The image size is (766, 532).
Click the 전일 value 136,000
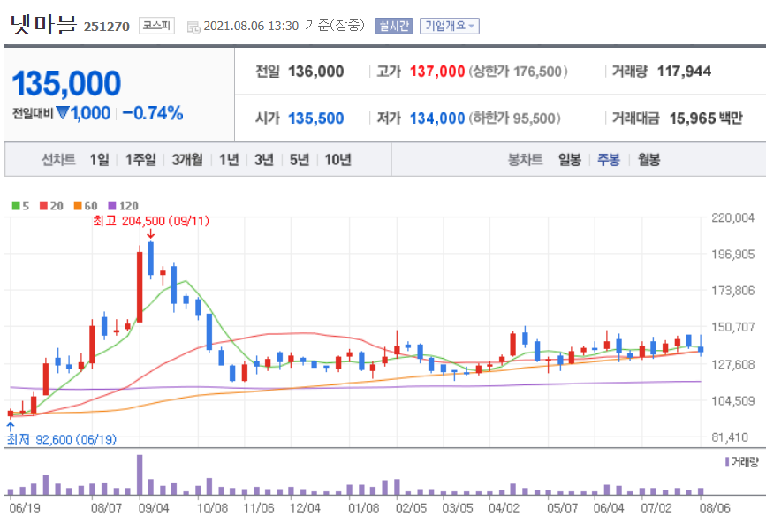coord(316,72)
